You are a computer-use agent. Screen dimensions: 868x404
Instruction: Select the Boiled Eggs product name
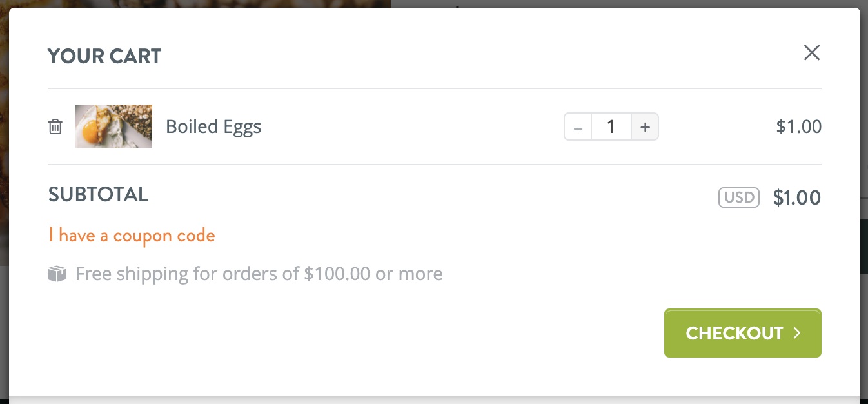coord(213,126)
